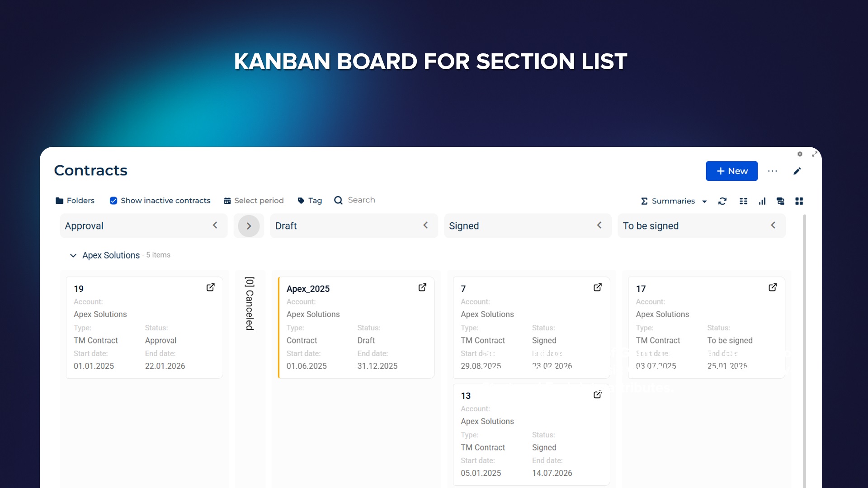The width and height of the screenshot is (868, 488).
Task: Open widget settings gear icon
Action: point(800,154)
